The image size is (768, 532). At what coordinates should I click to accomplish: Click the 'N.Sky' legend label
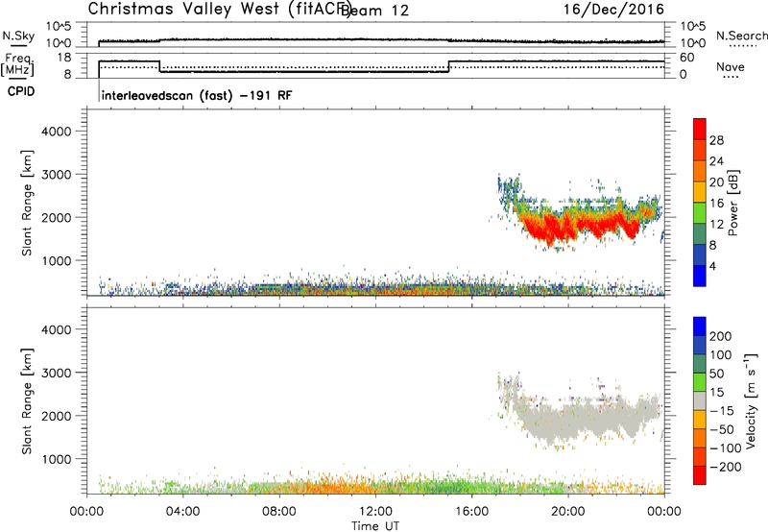18,36
